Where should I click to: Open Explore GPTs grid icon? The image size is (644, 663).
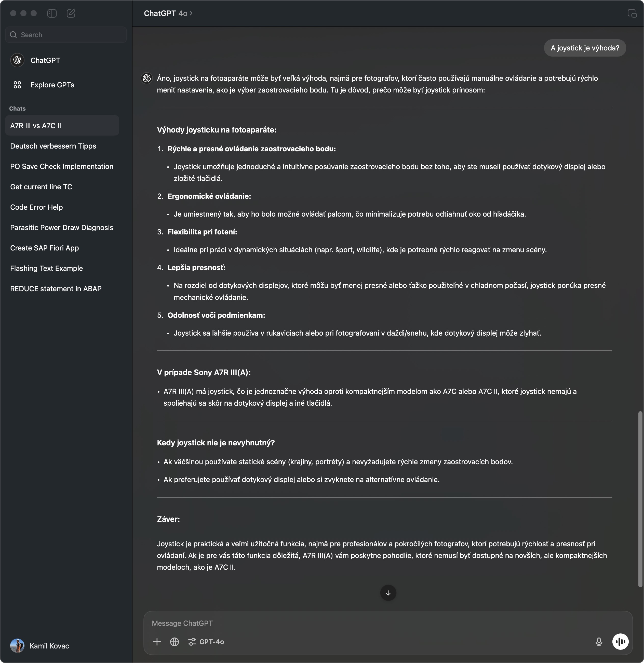[x=17, y=85]
